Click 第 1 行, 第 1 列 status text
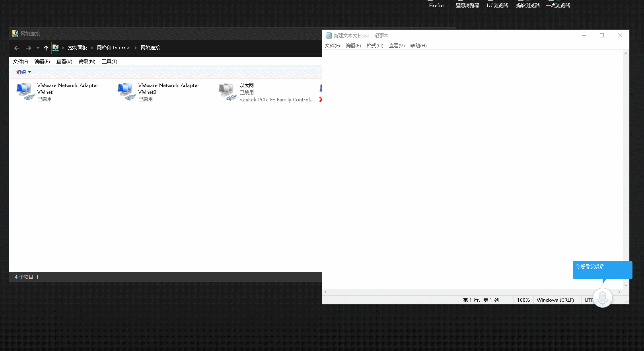The image size is (644, 351). pos(481,300)
